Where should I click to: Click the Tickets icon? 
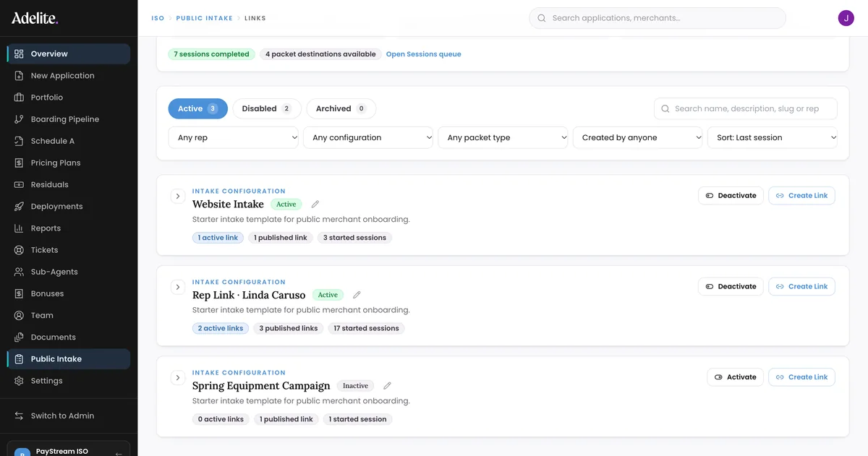click(19, 250)
